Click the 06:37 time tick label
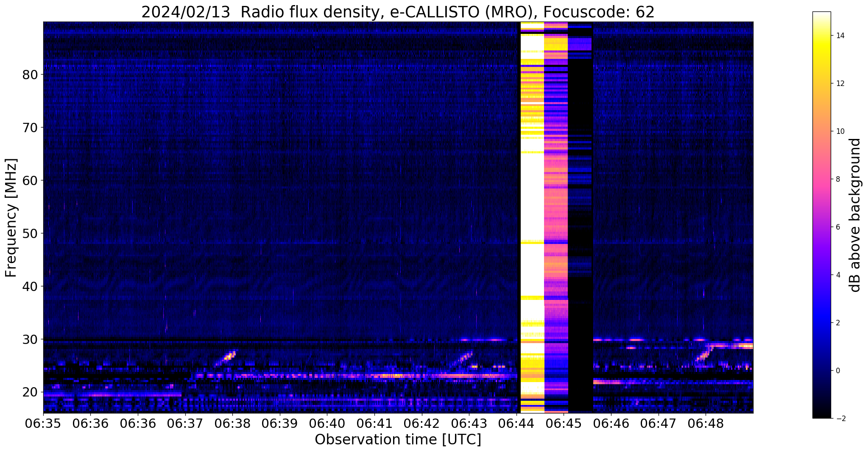Viewport: 868px width, 452px height. 185,424
